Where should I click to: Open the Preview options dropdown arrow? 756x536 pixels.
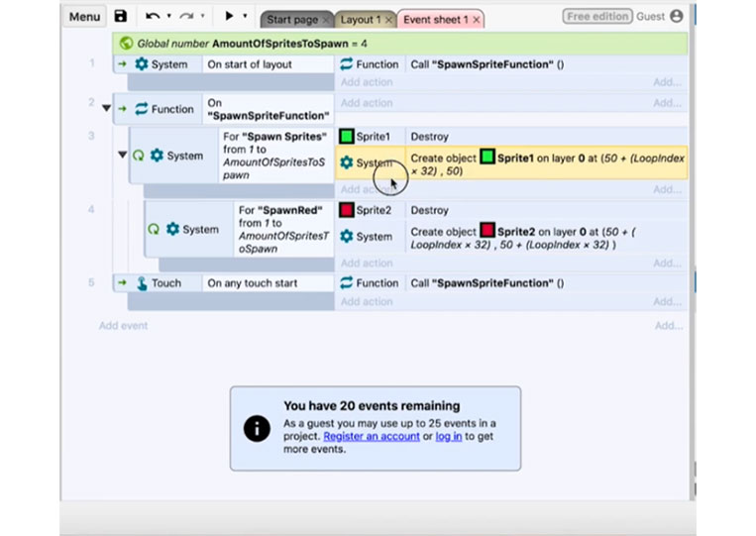(x=245, y=16)
